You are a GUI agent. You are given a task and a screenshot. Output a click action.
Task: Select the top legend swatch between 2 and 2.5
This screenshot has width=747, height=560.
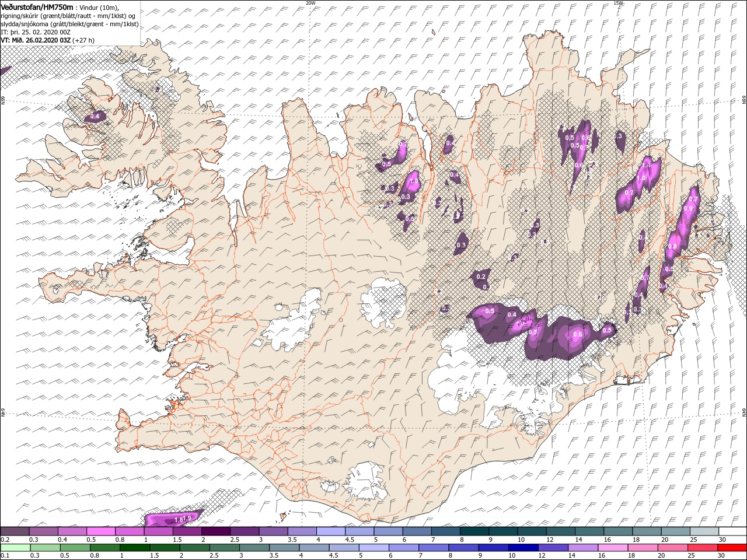(x=215, y=531)
